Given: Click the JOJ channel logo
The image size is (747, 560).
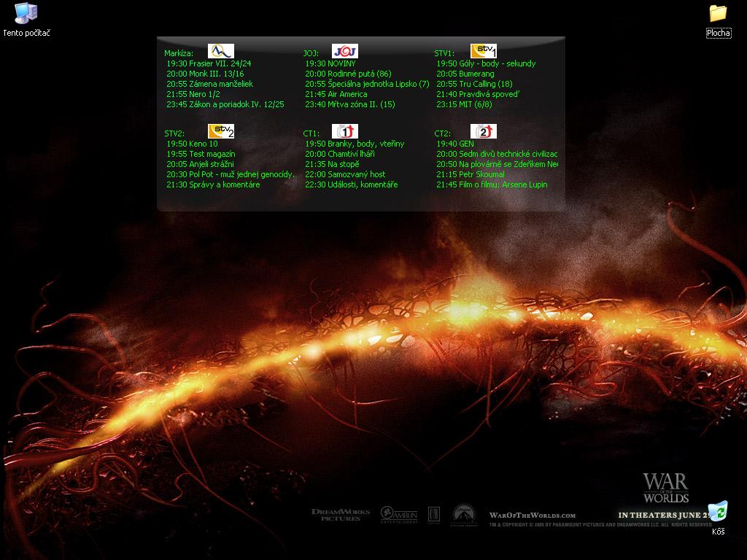Looking at the screenshot, I should tap(345, 51).
